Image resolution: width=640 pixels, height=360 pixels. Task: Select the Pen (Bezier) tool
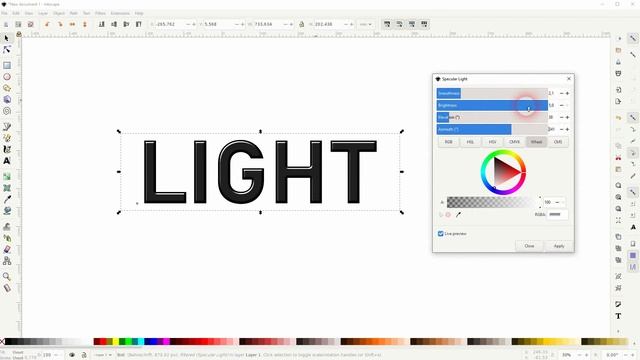(x=7, y=127)
